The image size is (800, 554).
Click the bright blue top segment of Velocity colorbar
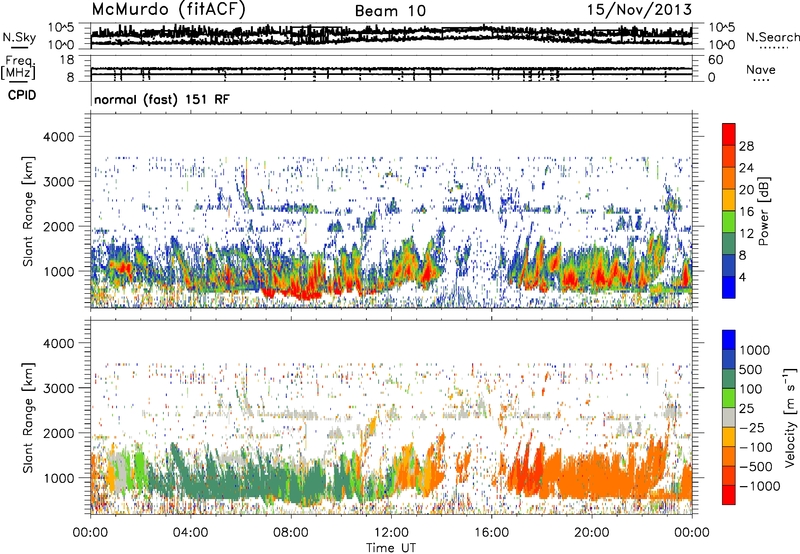click(729, 340)
